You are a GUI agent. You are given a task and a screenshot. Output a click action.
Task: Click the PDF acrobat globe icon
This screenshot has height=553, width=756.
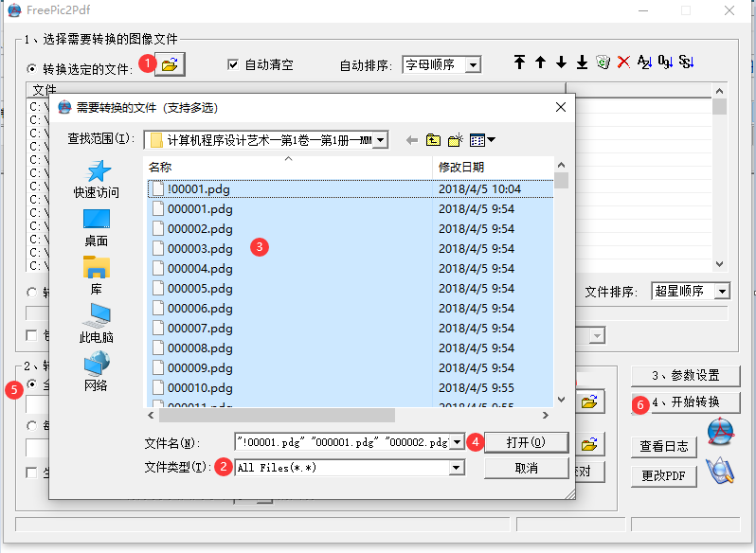pyautogui.click(x=721, y=432)
